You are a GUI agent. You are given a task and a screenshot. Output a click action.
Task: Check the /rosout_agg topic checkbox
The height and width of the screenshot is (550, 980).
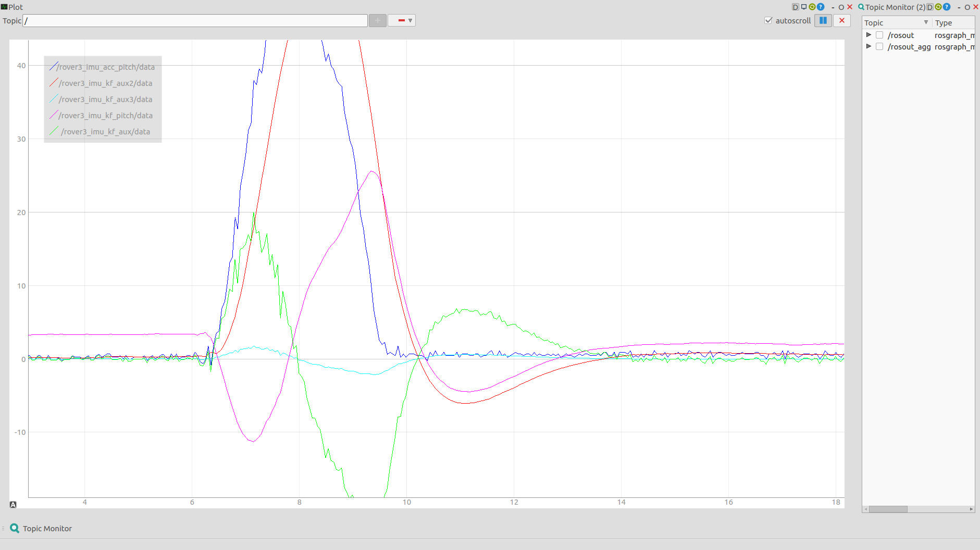[879, 47]
